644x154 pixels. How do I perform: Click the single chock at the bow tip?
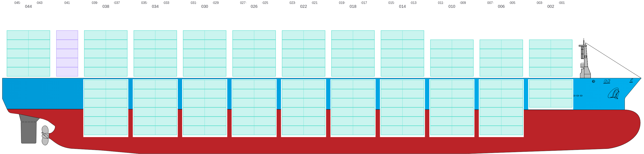tap(631, 81)
